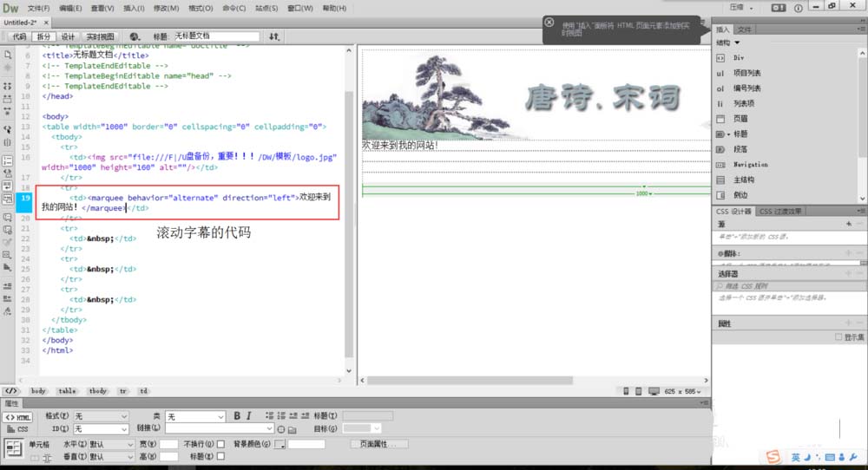Click the Bold formatting icon

(x=236, y=417)
